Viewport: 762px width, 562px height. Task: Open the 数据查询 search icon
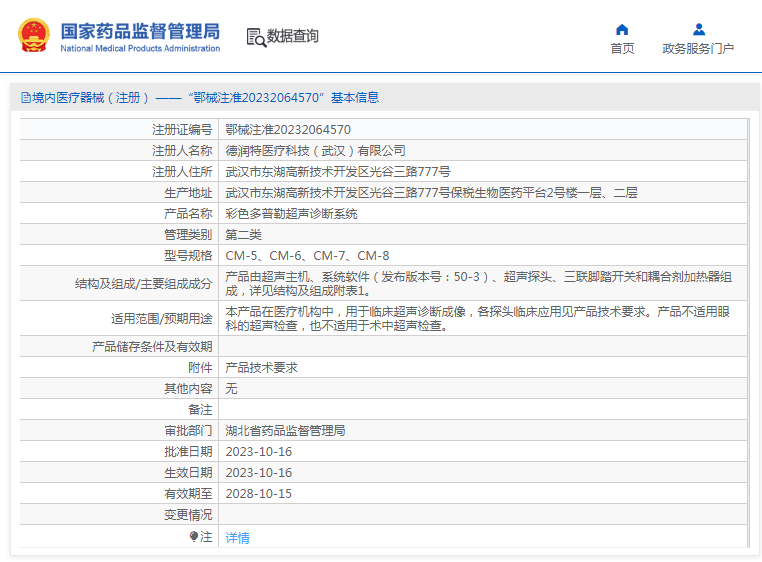[x=256, y=37]
